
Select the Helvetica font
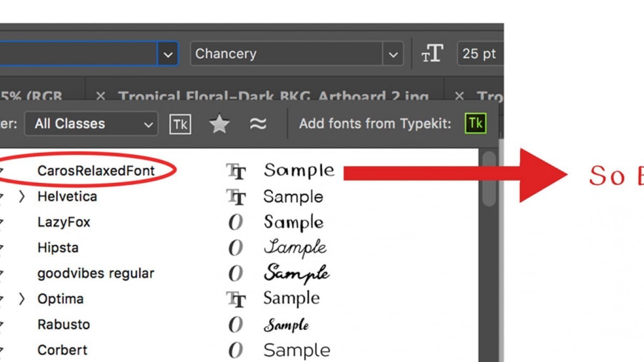pyautogui.click(x=67, y=197)
